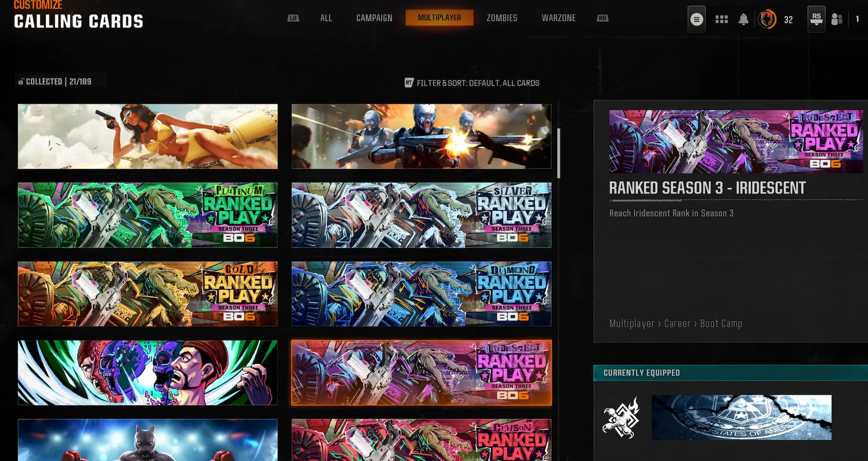Click the equipped emblem icon

[x=621, y=417]
